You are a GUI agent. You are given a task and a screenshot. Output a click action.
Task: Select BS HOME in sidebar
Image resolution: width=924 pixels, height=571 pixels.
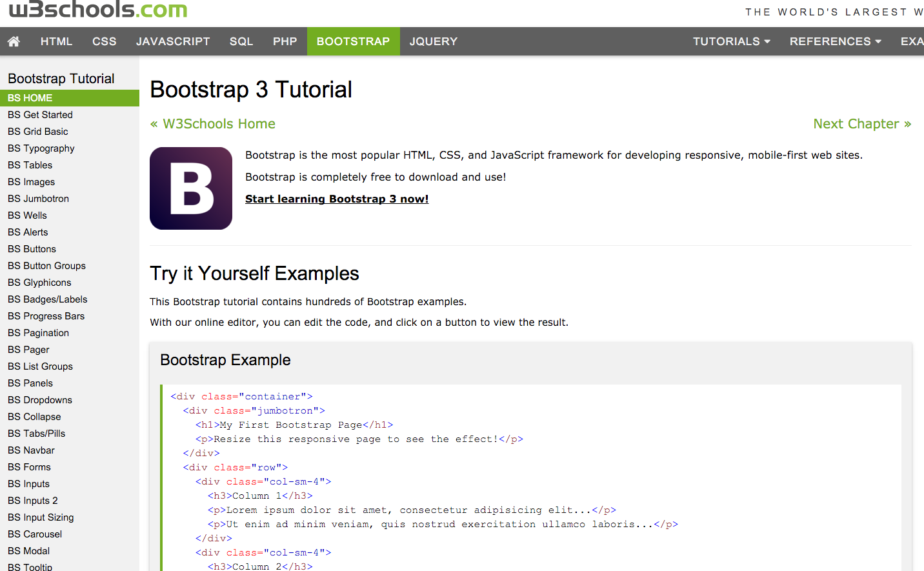[x=70, y=98]
